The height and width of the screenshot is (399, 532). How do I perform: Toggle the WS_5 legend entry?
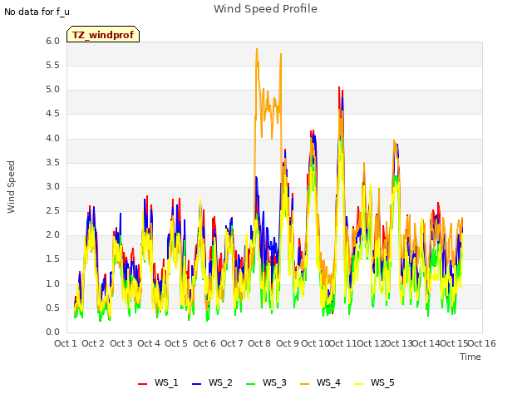pyautogui.click(x=374, y=382)
